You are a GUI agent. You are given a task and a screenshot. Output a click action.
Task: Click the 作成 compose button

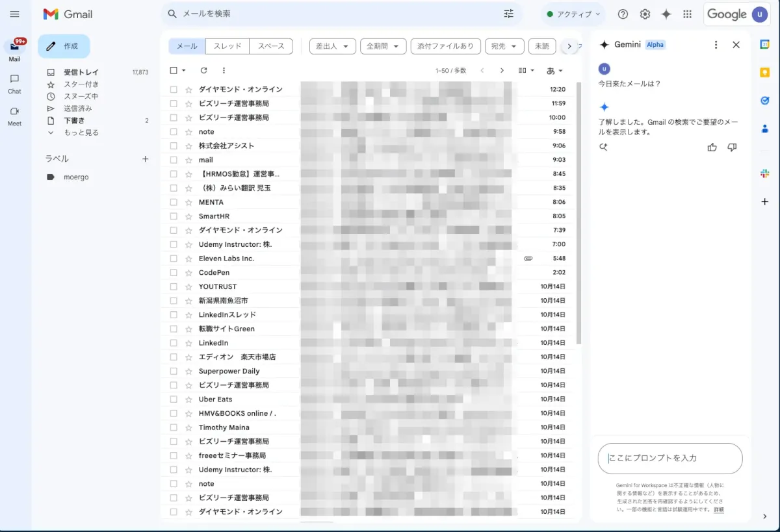pos(64,46)
